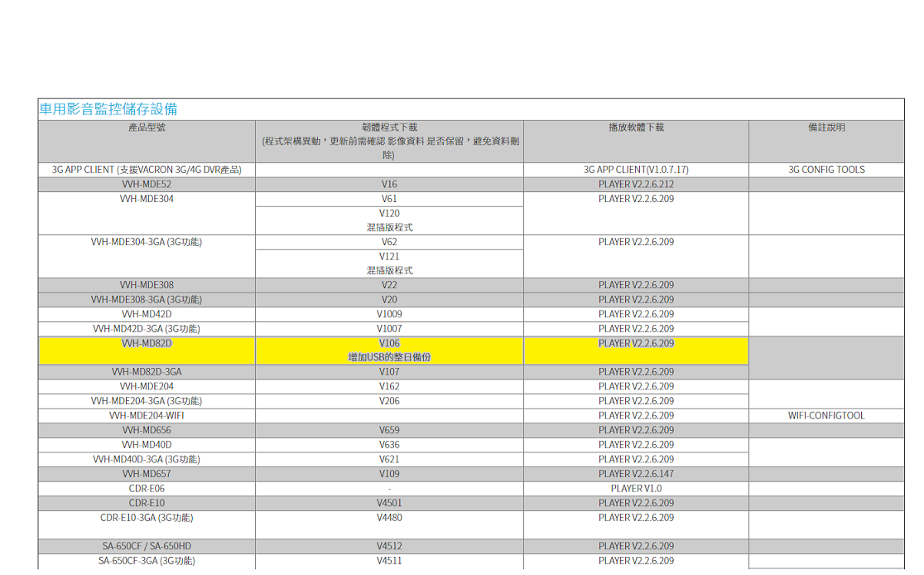
Task: Click firmware V1009 for VVH-MD42D
Action: (389, 314)
